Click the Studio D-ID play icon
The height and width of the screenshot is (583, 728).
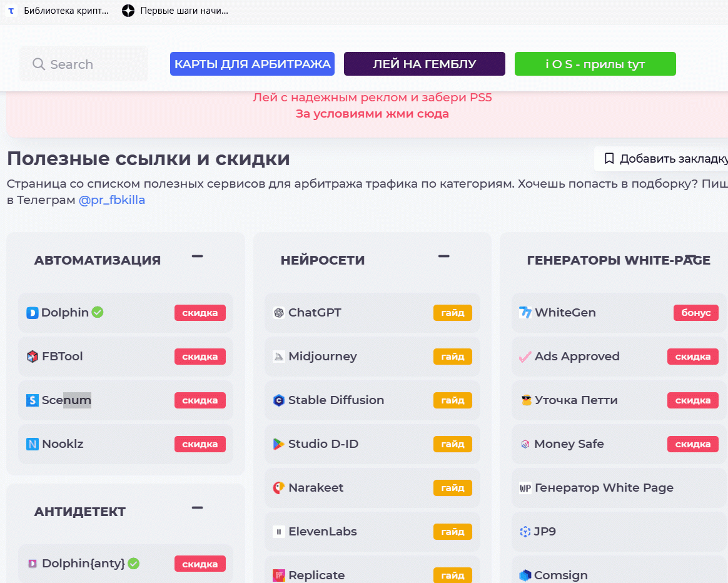(x=278, y=444)
